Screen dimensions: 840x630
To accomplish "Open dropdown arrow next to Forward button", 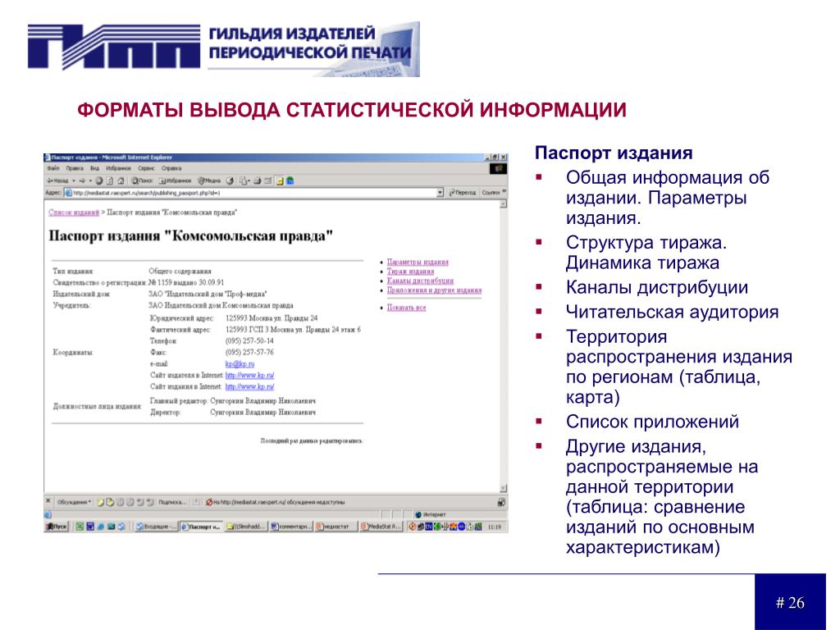I will pos(90,180).
